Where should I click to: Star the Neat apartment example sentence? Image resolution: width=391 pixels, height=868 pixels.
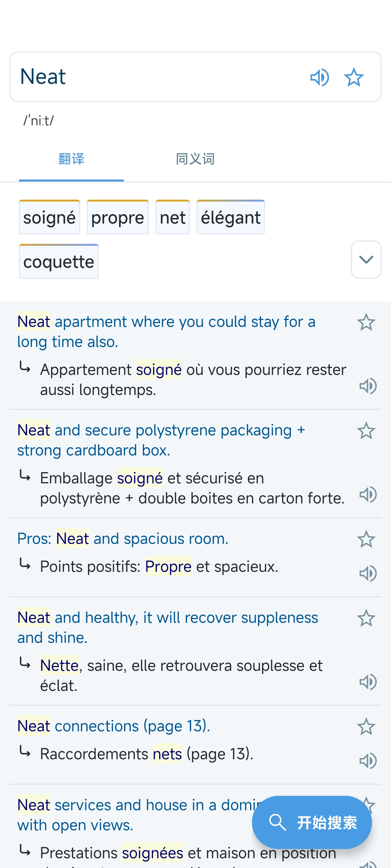tap(366, 322)
